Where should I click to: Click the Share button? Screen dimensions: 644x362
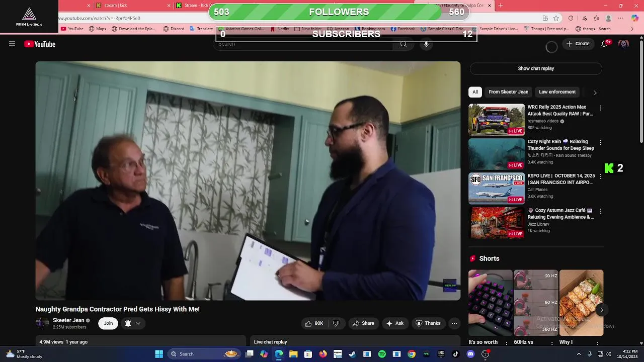[363, 323]
